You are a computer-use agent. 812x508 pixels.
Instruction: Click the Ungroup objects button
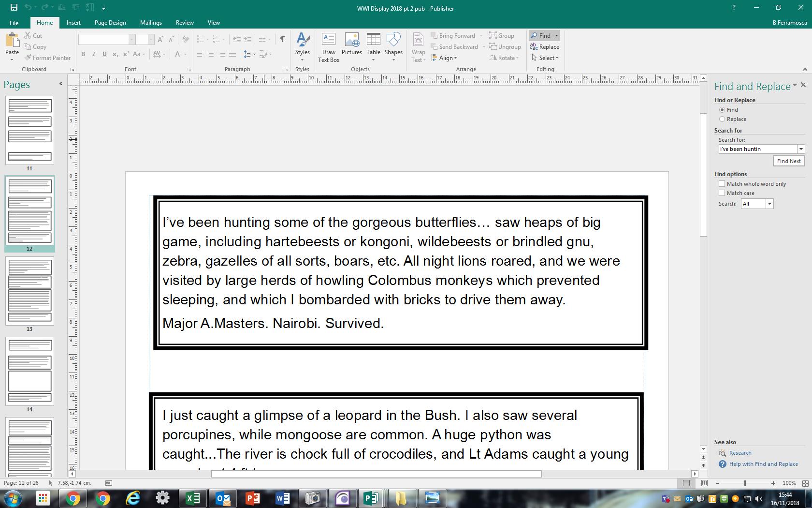(505, 47)
